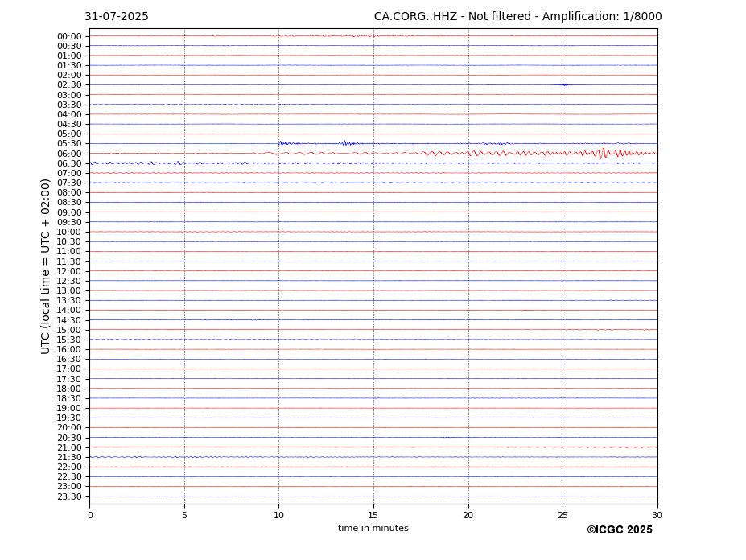Viewport: 746px width, 560px height.
Task: Click the 10:00 time row label
Action: click(x=69, y=233)
